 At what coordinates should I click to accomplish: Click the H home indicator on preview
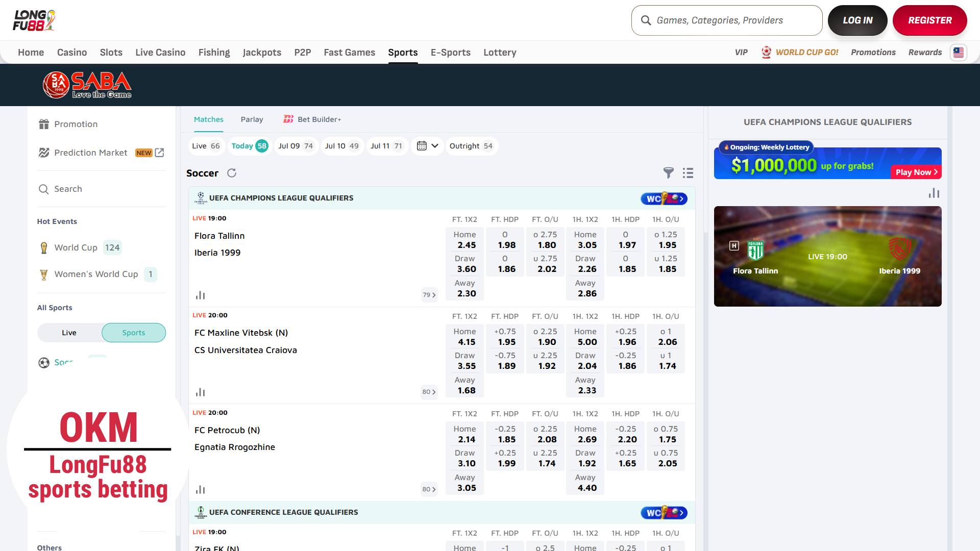tap(734, 246)
